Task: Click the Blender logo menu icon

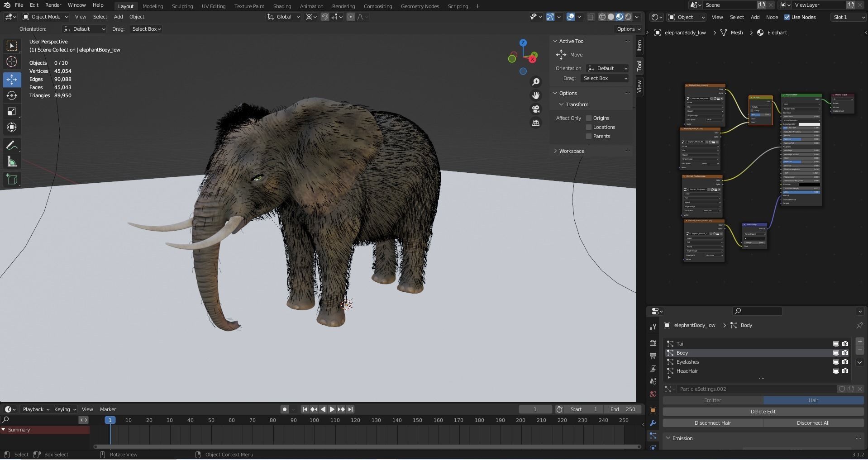Action: (7, 5)
